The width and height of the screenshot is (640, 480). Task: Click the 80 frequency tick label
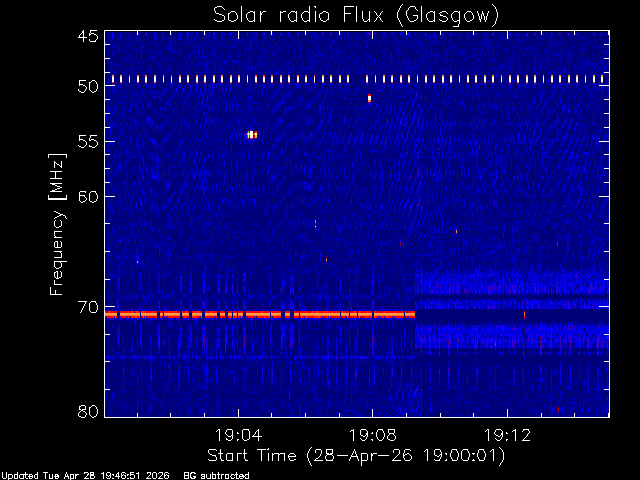(x=88, y=411)
